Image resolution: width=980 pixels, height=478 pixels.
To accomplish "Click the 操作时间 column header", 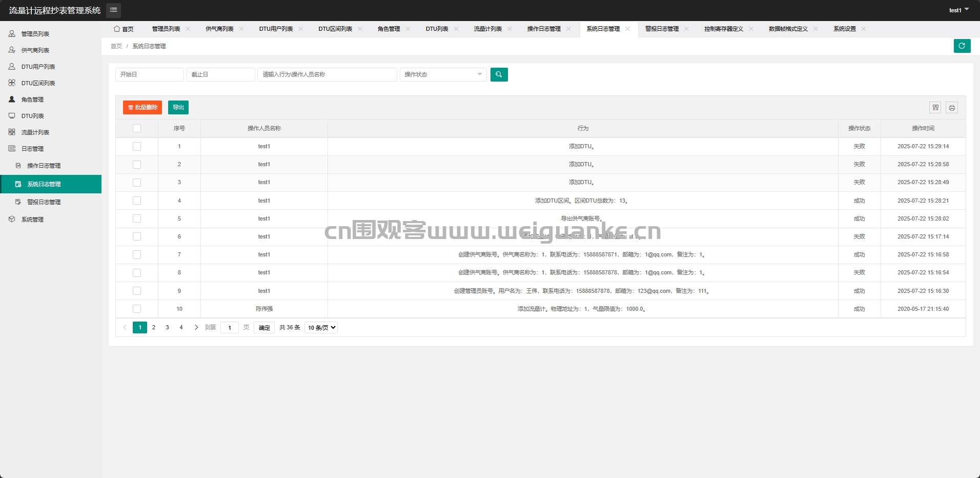I will 923,128.
